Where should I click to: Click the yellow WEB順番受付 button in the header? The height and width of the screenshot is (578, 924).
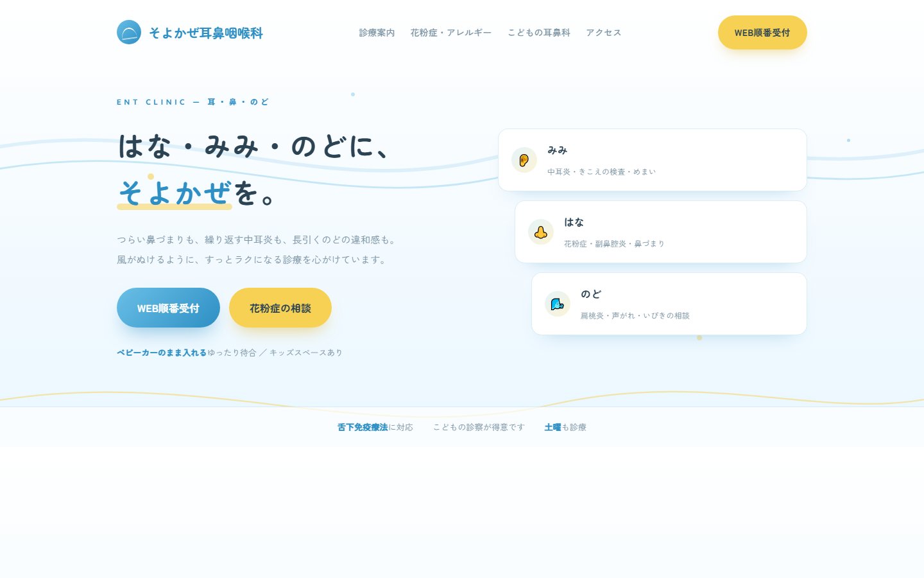coord(762,33)
